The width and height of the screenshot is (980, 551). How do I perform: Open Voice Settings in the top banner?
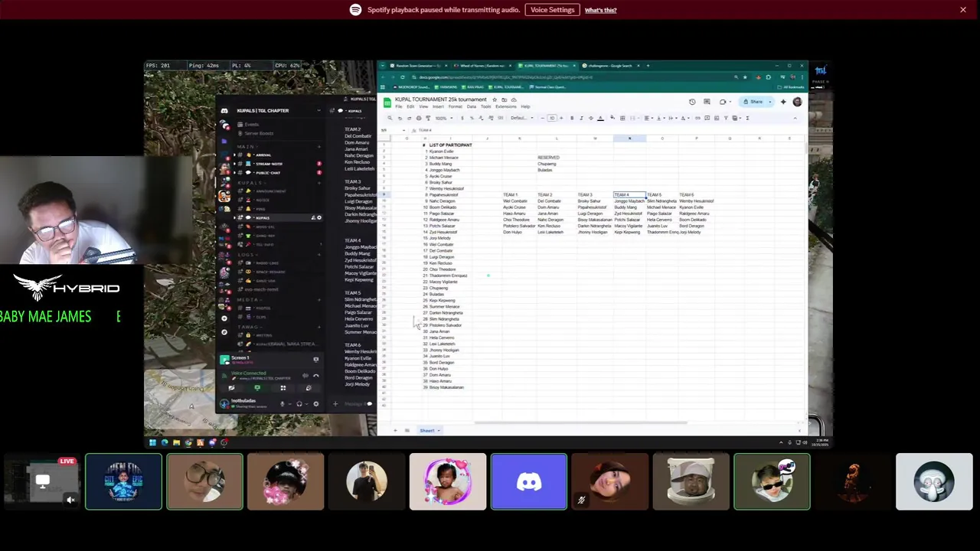[552, 10]
